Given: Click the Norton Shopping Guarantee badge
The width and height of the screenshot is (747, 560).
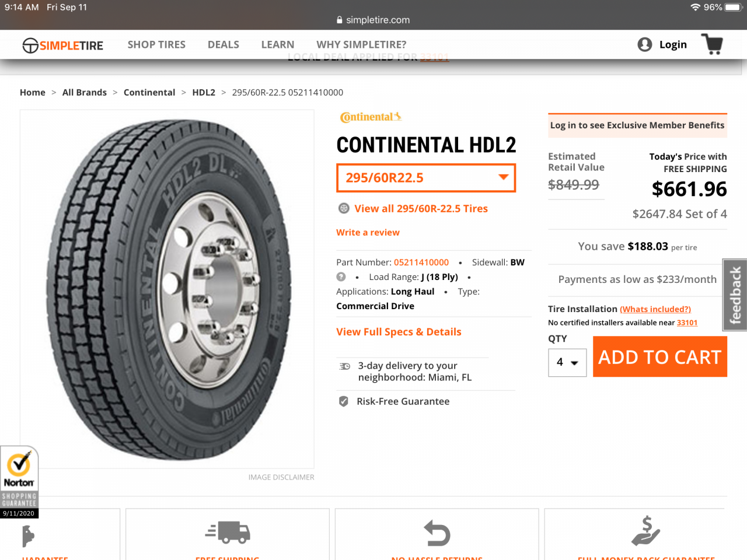Looking at the screenshot, I should pos(19,481).
